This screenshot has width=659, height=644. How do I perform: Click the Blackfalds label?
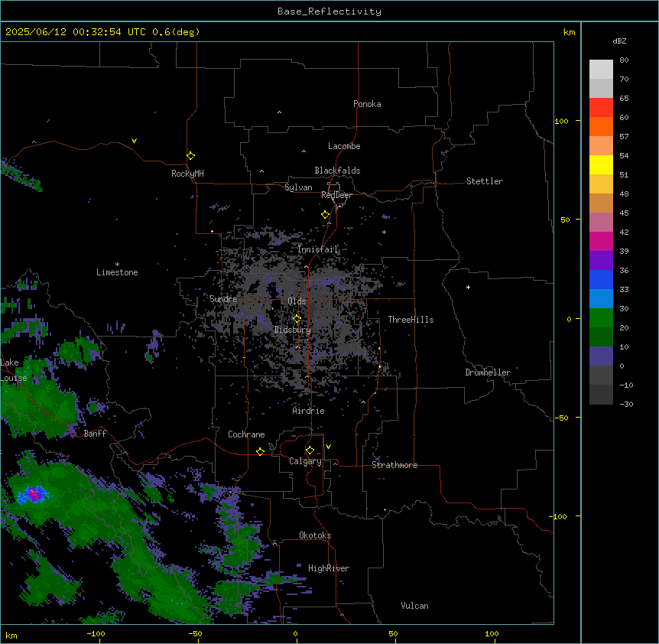click(337, 171)
